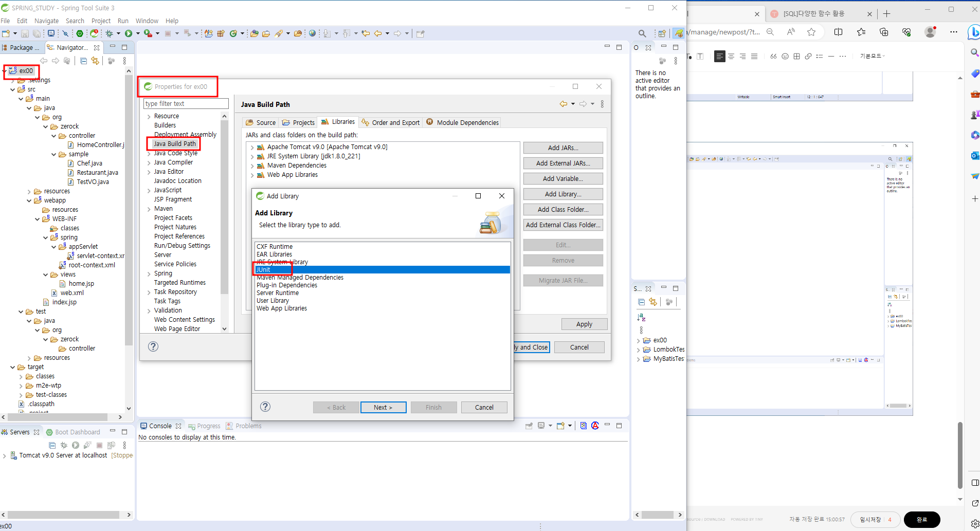Click the Debug bug toolbar icon
Image resolution: width=980 pixels, height=531 pixels.
109,33
